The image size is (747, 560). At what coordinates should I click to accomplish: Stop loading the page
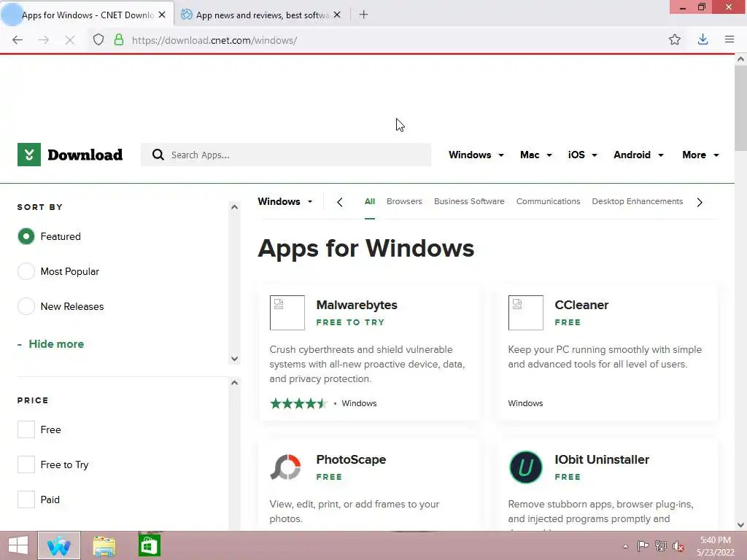[70, 40]
